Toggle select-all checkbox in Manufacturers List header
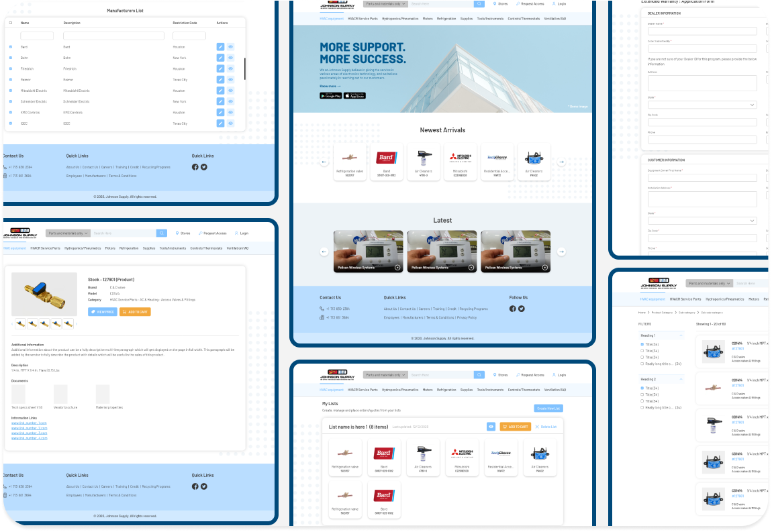 coord(11,23)
